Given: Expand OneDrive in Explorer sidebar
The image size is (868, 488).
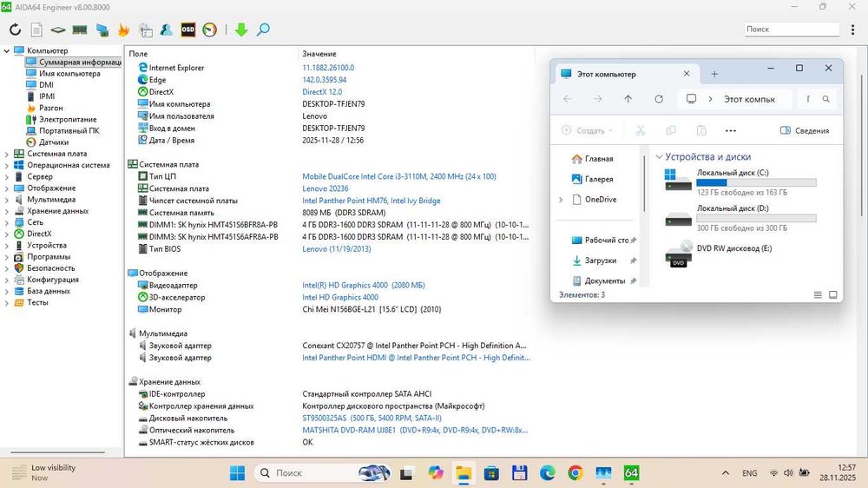Looking at the screenshot, I should [561, 200].
